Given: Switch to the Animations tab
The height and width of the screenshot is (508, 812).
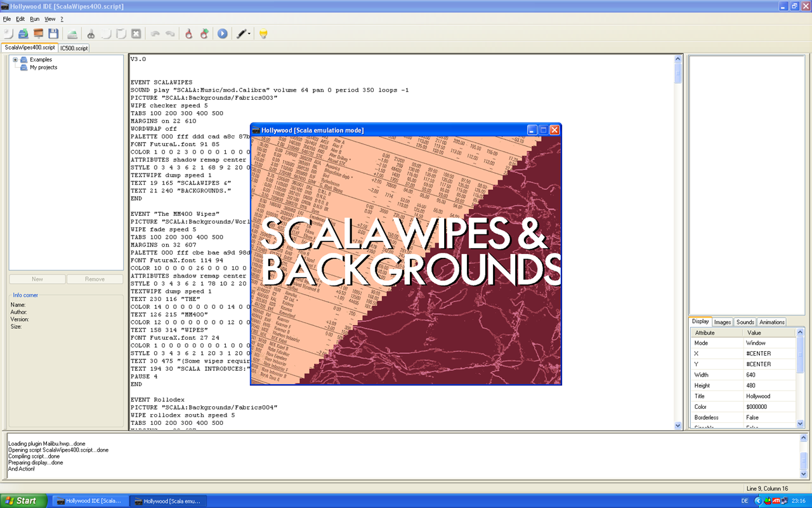Looking at the screenshot, I should [x=772, y=322].
